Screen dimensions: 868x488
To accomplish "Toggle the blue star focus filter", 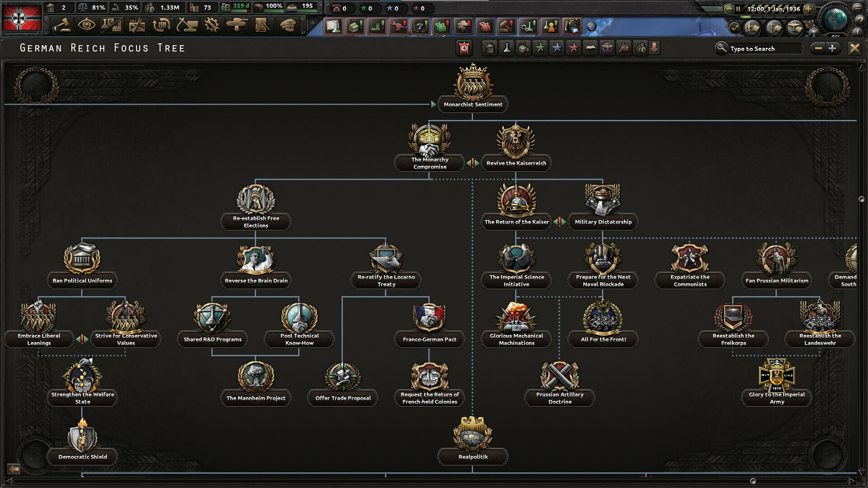I will (x=557, y=48).
